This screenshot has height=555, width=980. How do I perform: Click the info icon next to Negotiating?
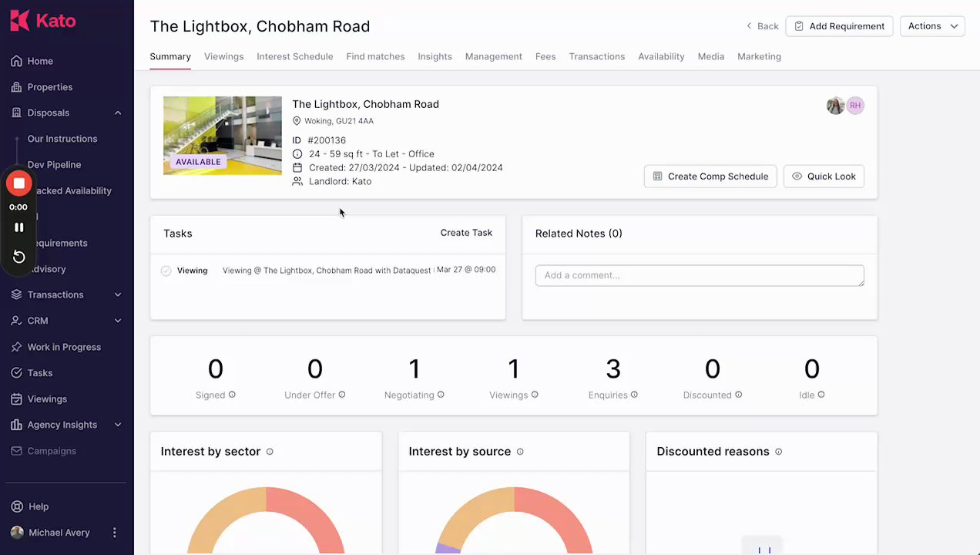pos(441,395)
